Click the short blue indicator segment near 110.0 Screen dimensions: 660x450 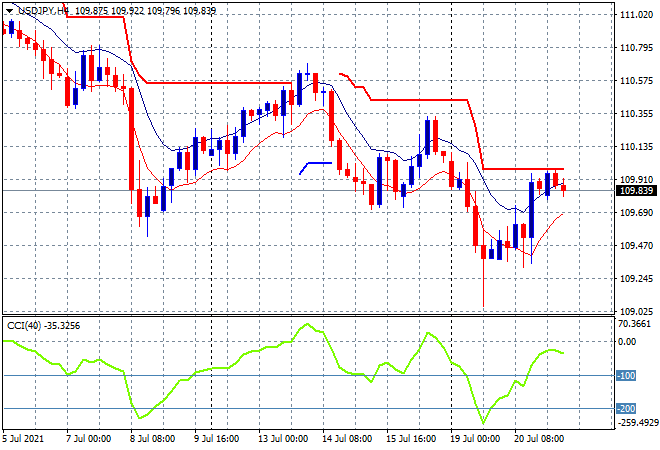point(316,168)
